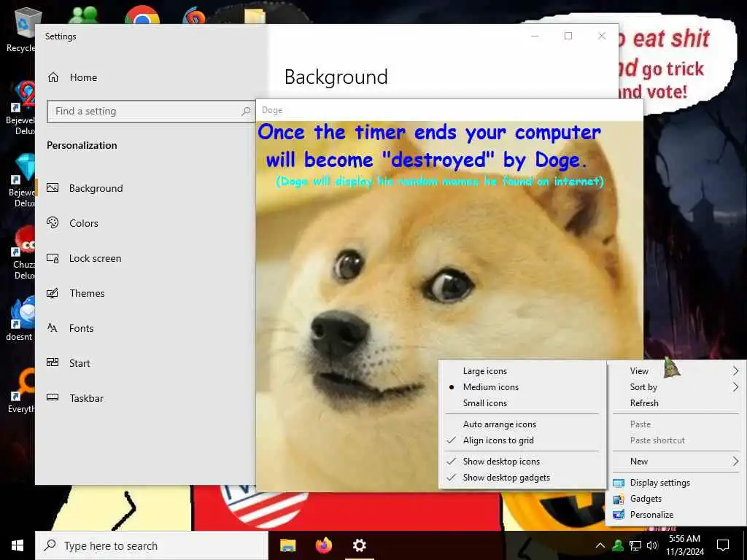Click the Type here to search box

coord(152,545)
